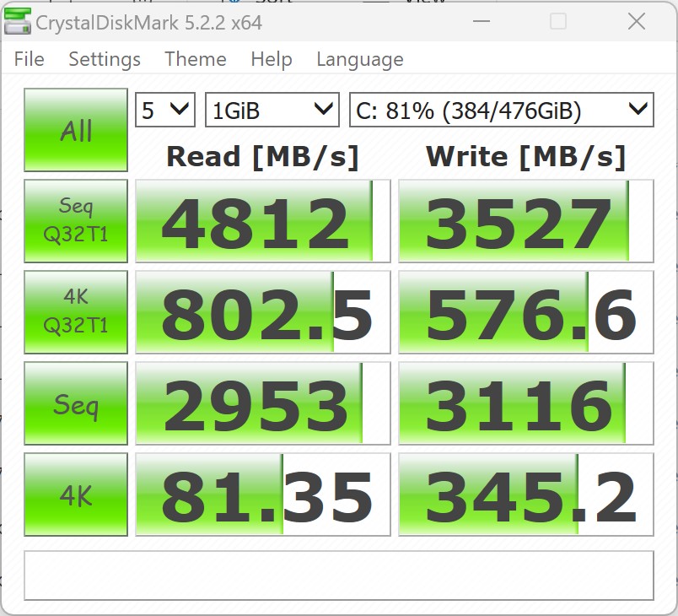Screen dimensions: 678x616
Task: Start the Seq Q32T1 benchmark test
Action: click(76, 221)
